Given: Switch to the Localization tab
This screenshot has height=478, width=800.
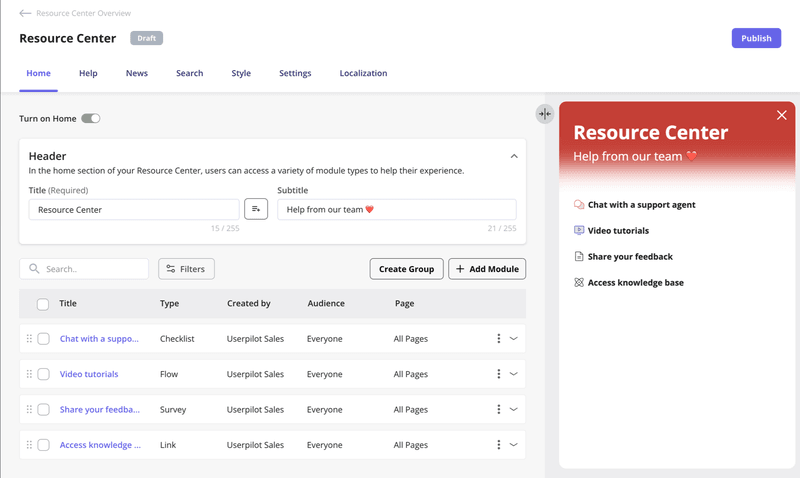Looking at the screenshot, I should pos(363,73).
